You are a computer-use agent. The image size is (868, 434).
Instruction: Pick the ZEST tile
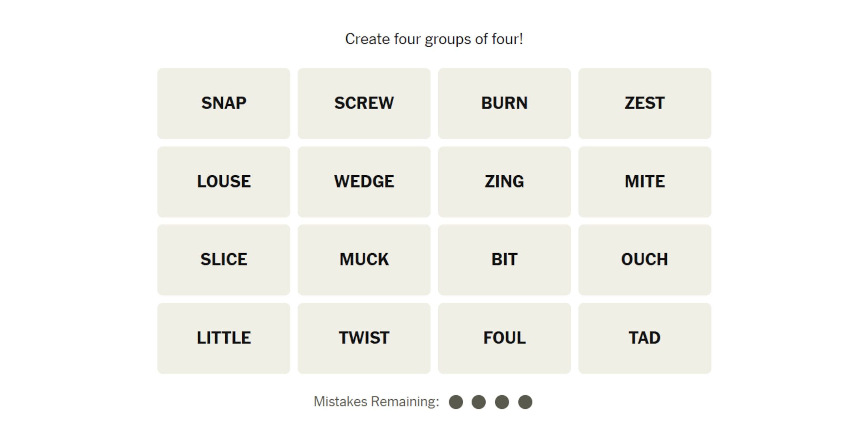tap(645, 103)
